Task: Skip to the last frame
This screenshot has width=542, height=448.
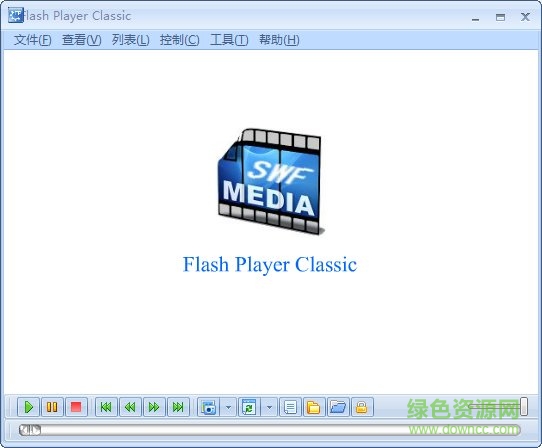Action: pyautogui.click(x=178, y=407)
